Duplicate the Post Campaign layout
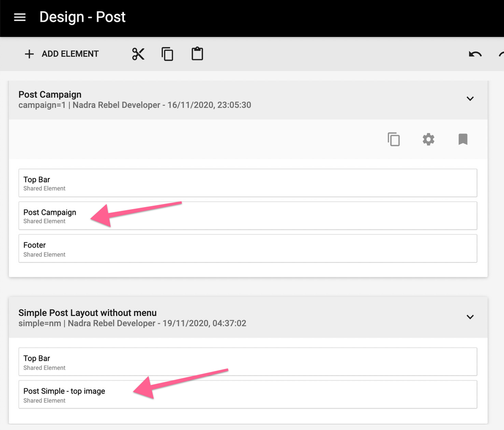 tap(393, 139)
